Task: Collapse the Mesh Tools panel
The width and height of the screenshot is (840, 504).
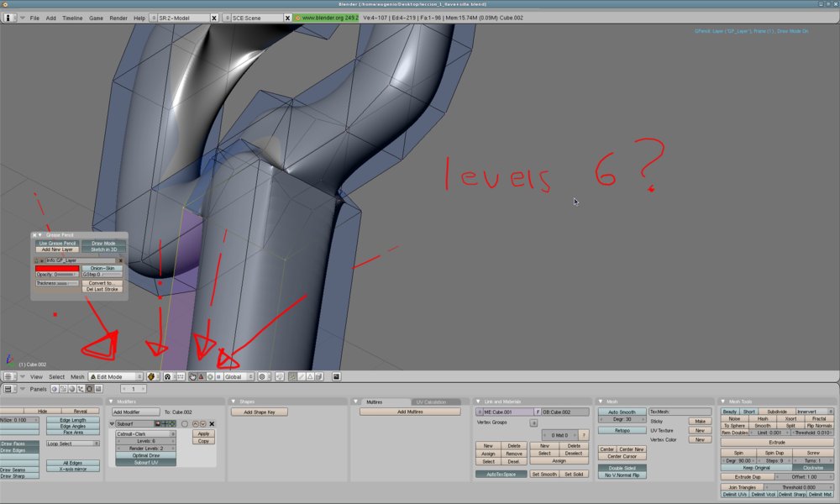Action: (722, 402)
